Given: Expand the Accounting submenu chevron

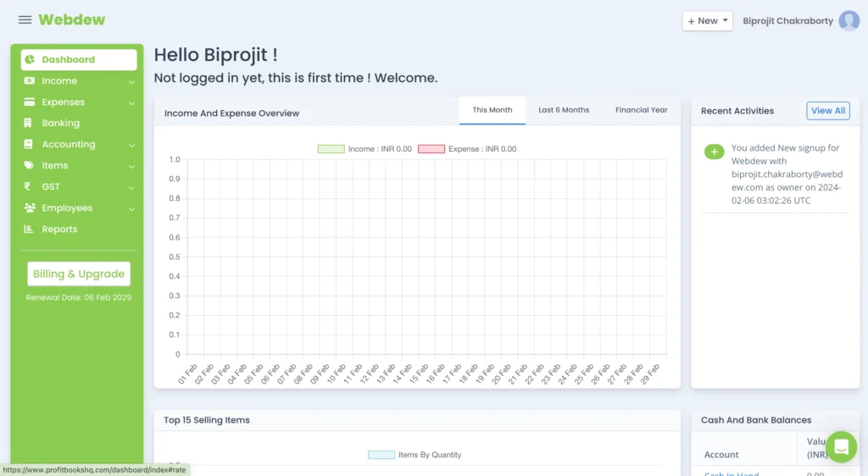Looking at the screenshot, I should pos(131,145).
